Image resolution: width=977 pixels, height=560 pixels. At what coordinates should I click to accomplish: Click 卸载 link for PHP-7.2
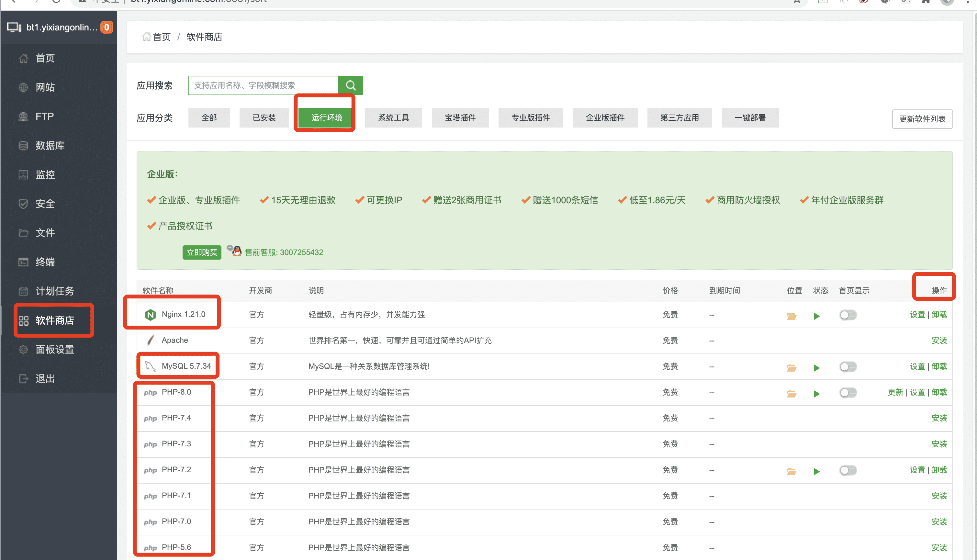(x=939, y=470)
